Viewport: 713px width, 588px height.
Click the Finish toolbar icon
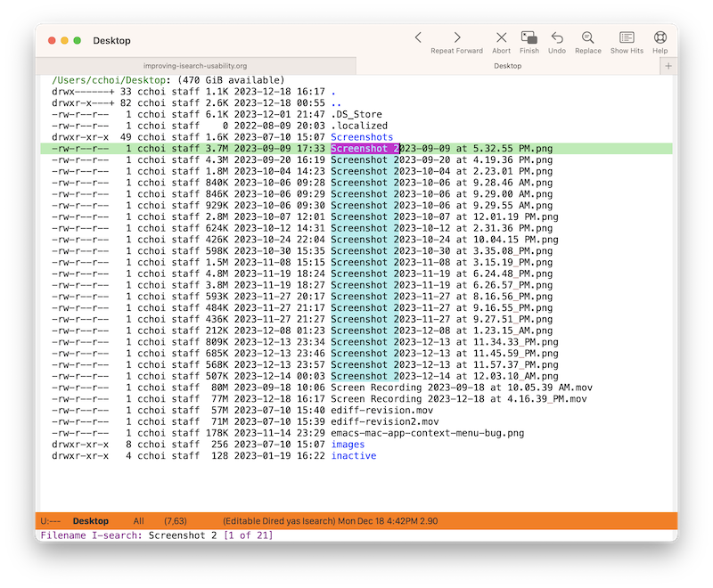pos(529,37)
